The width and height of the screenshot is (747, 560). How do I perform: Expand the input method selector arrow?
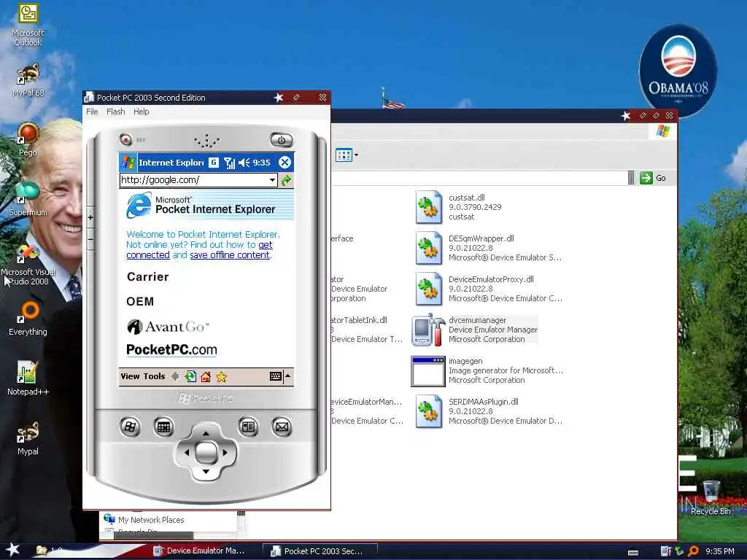[287, 376]
